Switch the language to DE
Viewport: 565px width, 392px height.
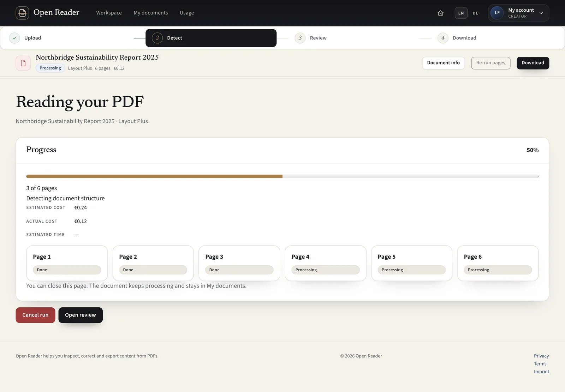475,13
